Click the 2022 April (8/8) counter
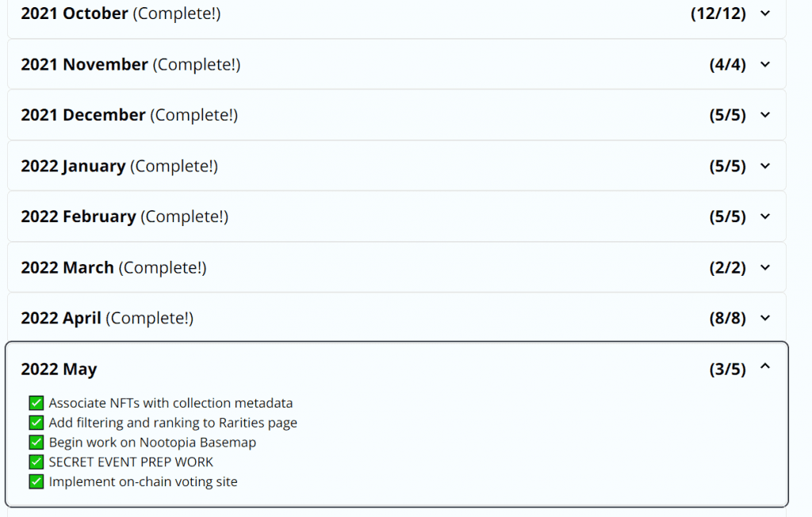Viewport: 812px width, 517px height. coord(728,318)
